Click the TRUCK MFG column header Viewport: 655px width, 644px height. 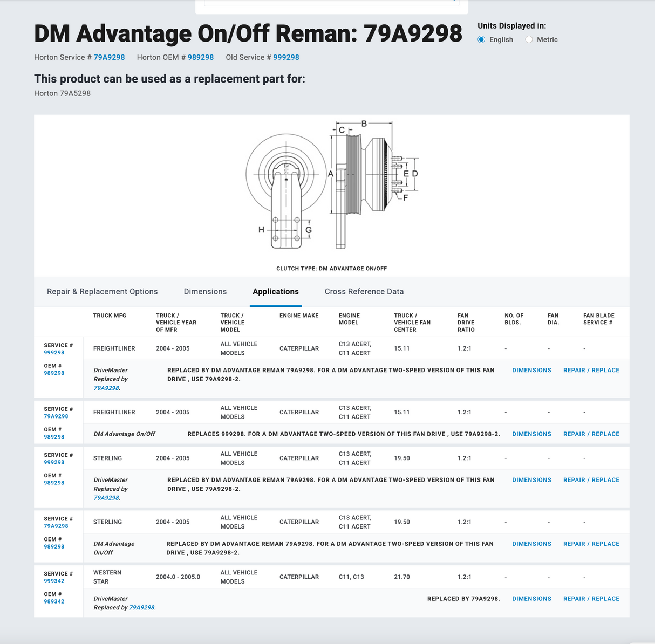coord(110,316)
